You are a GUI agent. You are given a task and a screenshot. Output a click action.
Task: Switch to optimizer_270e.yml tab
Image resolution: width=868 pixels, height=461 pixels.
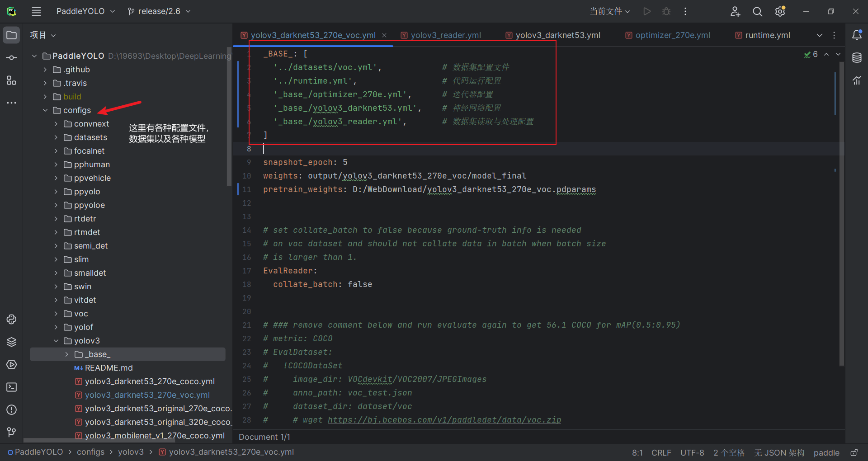[668, 35]
